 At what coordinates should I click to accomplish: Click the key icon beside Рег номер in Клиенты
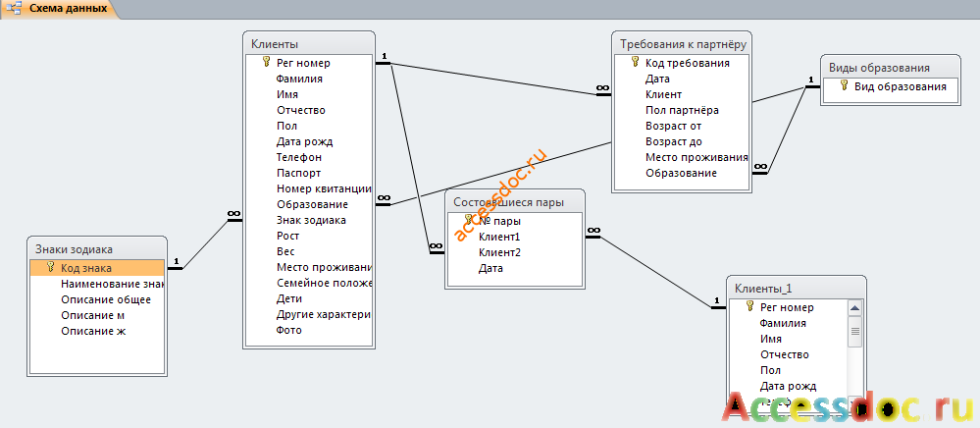pos(266,61)
